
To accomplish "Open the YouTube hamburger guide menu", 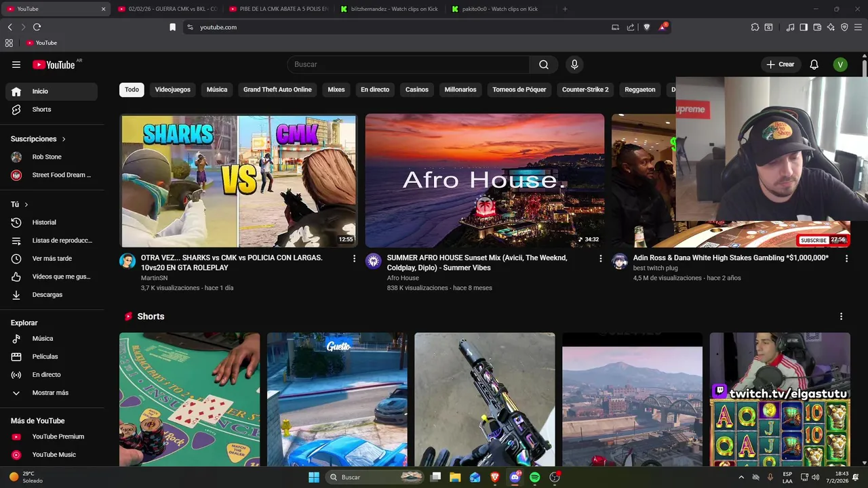I will 16,64.
